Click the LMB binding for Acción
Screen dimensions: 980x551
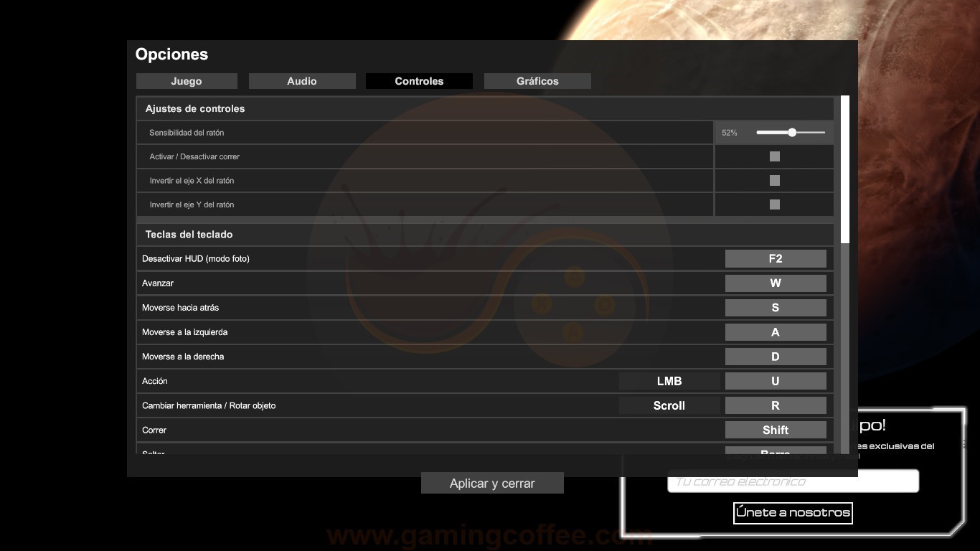coord(669,381)
